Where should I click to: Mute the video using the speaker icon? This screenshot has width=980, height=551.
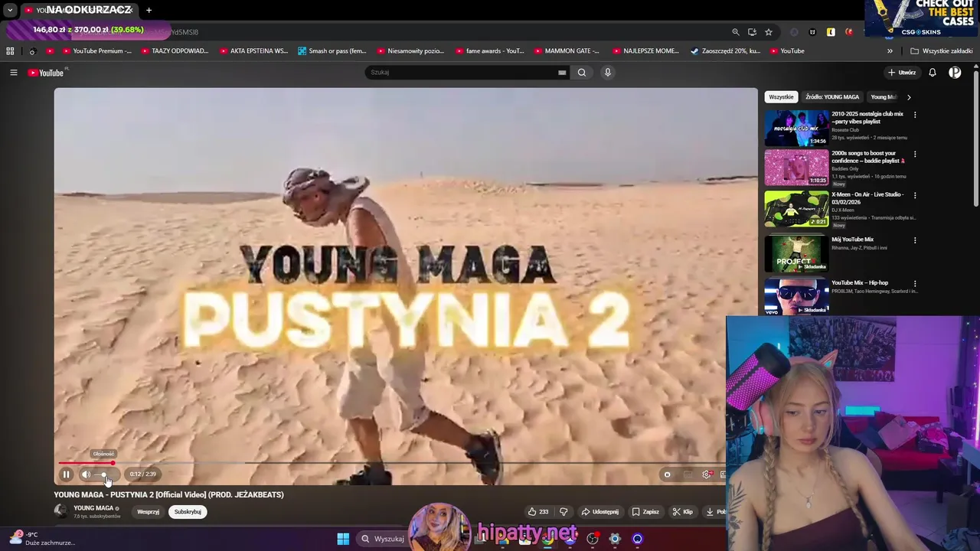click(x=86, y=474)
